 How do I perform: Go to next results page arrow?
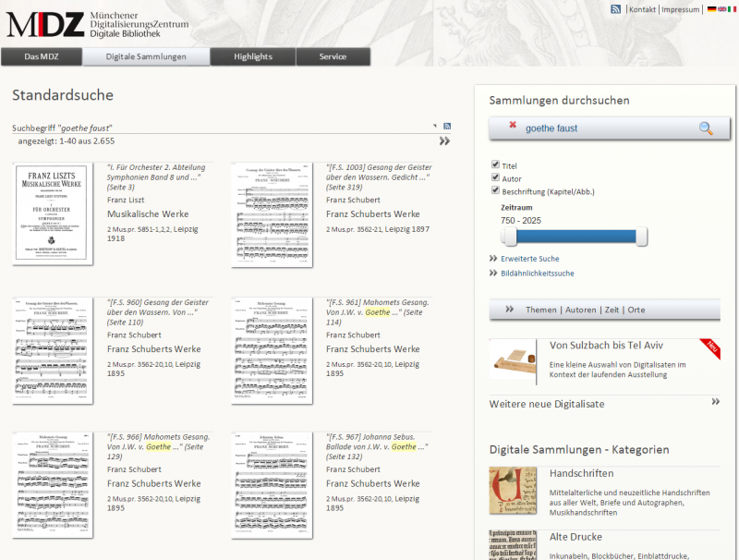(x=444, y=141)
